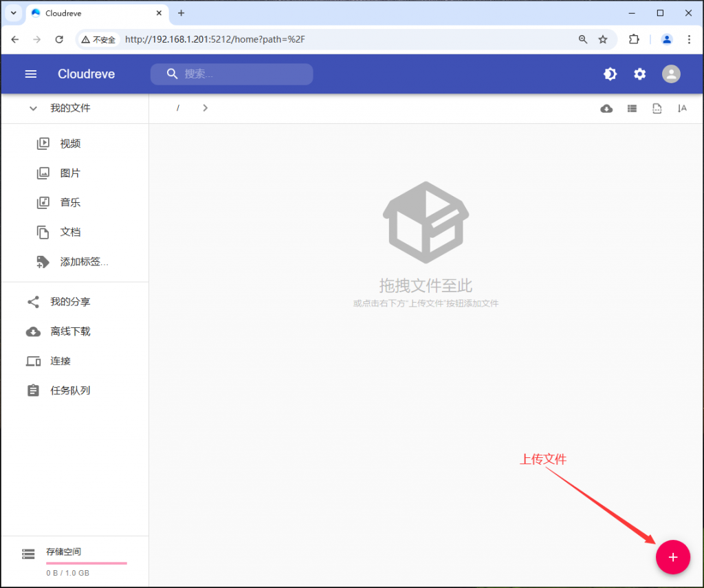Click the 拖拽文件至此 heading text
The height and width of the screenshot is (588, 704).
pos(426,285)
